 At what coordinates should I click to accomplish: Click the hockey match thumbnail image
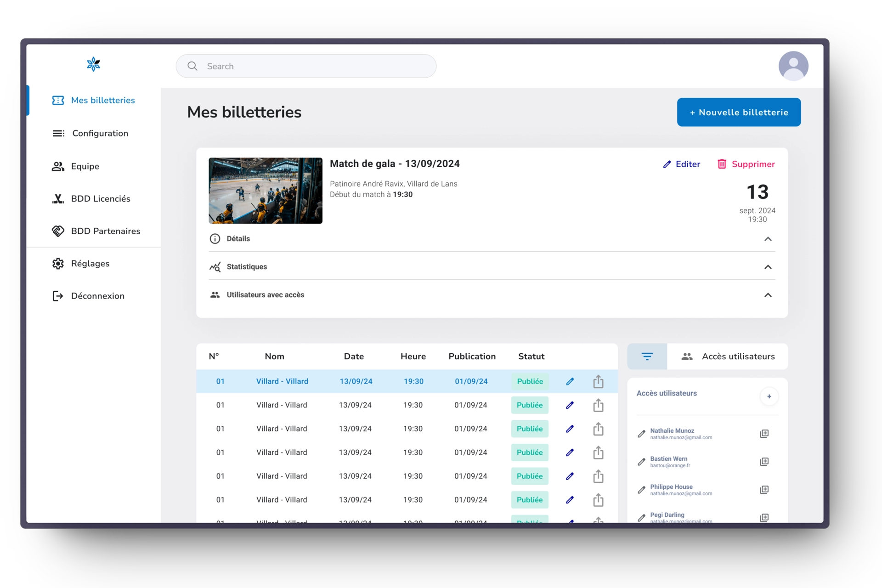[266, 191]
